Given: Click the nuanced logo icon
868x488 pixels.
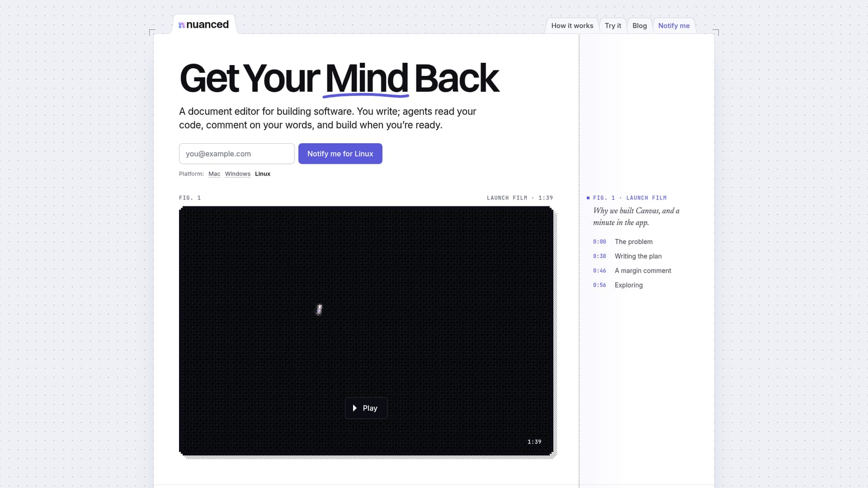Looking at the screenshot, I should [182, 25].
